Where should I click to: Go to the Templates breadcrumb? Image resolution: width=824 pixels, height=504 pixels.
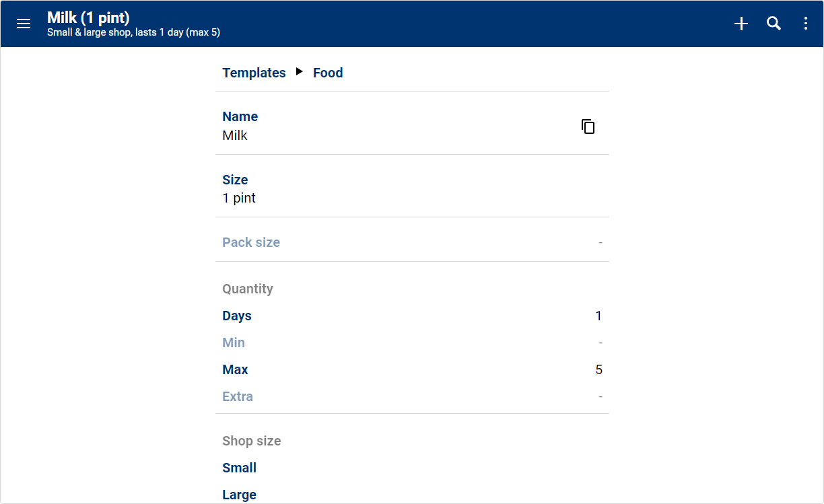[254, 73]
